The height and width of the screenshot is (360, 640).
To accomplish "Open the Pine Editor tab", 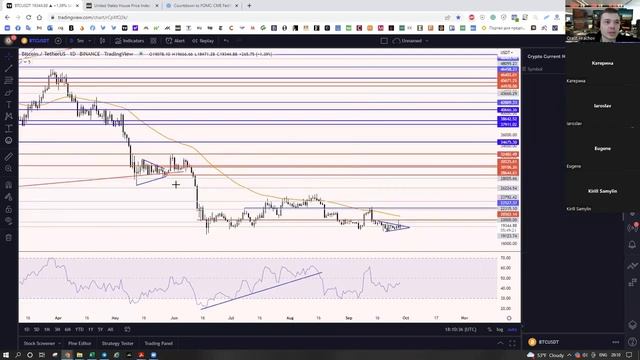I will click(80, 344).
